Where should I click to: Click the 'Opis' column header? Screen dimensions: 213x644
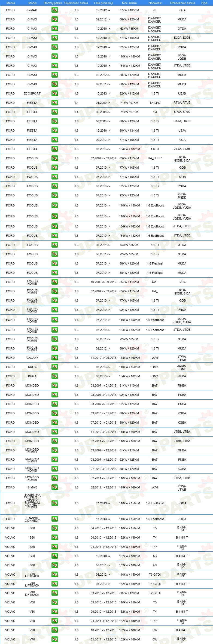(x=204, y=3)
